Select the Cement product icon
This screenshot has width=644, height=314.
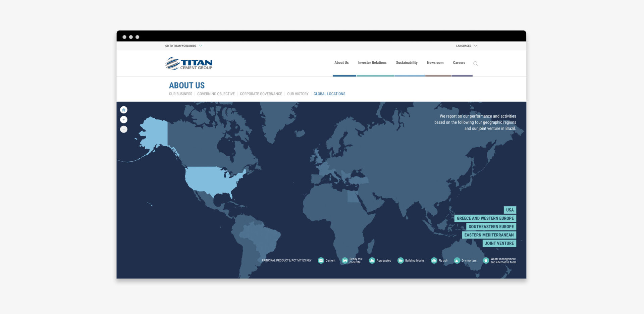click(x=321, y=260)
